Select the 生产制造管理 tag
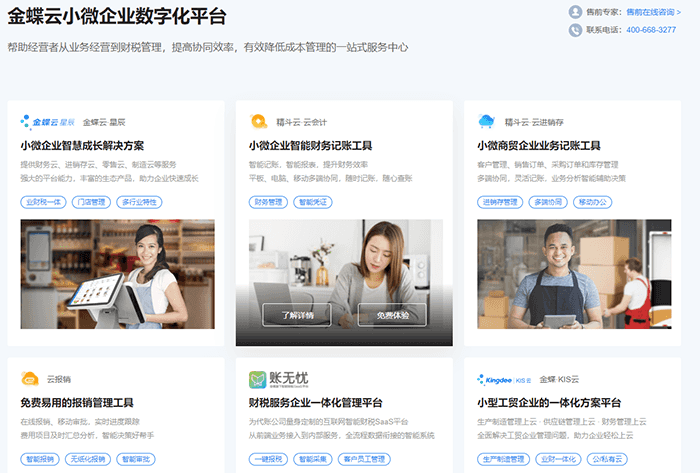The height and width of the screenshot is (473, 700). pos(504,459)
